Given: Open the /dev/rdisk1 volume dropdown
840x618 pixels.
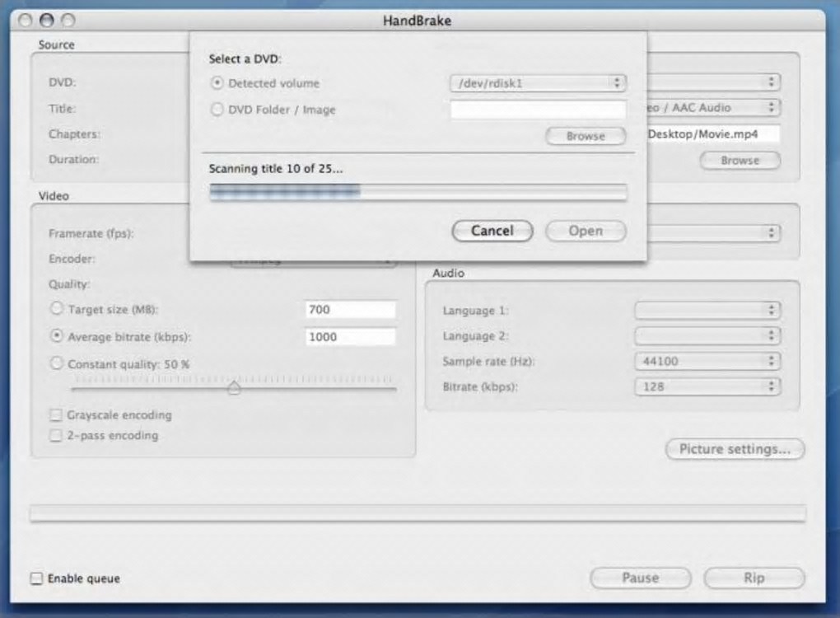Looking at the screenshot, I should coord(538,82).
